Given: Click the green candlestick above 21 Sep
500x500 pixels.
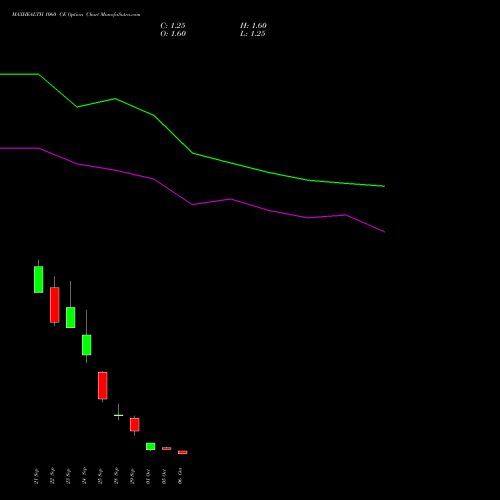Looking at the screenshot, I should coord(39,279).
